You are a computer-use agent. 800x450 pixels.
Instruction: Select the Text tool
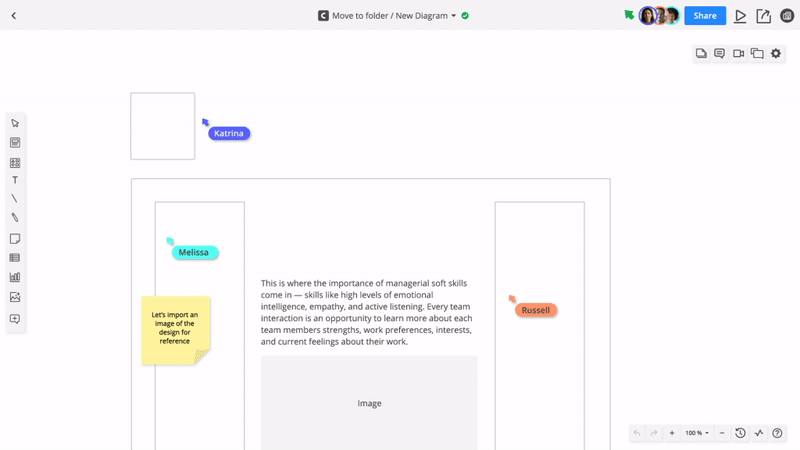(15, 180)
